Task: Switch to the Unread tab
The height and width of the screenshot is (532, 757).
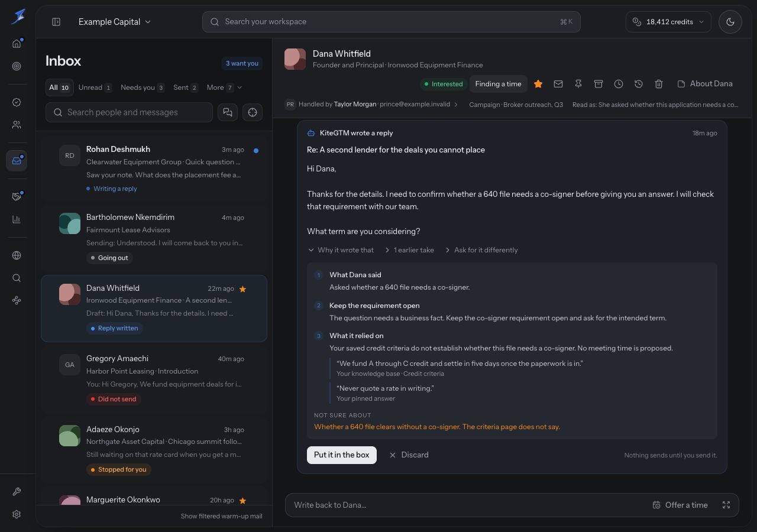Action: 95,87
